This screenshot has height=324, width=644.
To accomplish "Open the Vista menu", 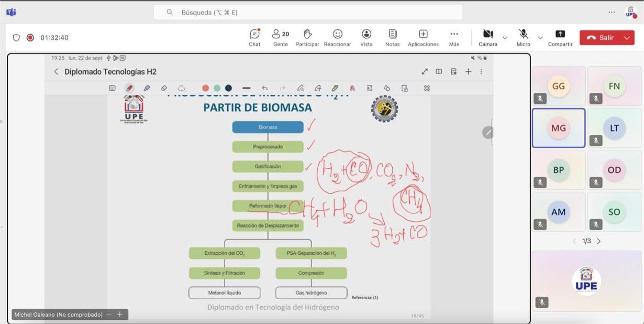I will 366,37.
